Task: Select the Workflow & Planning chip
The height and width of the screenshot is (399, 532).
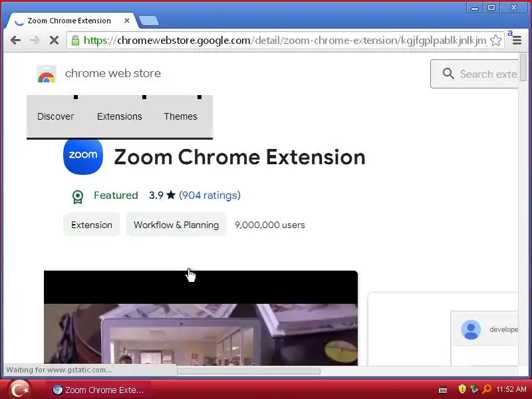Action: pyautogui.click(x=176, y=225)
